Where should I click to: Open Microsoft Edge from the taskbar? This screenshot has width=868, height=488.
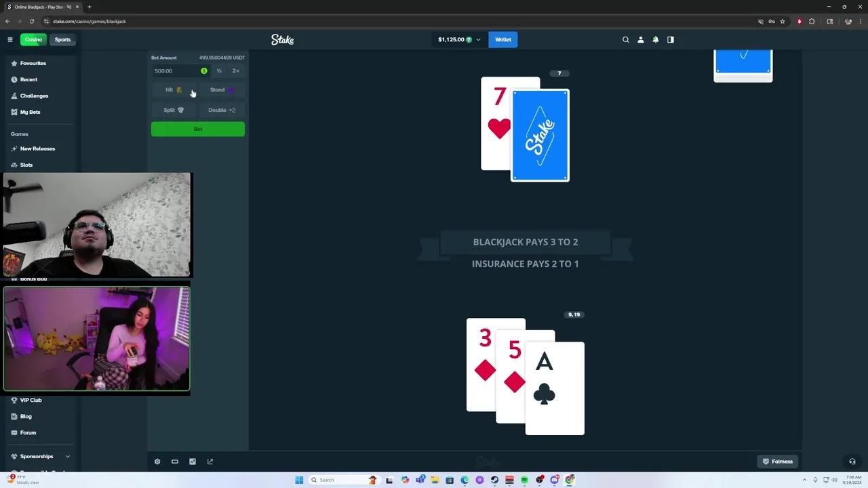click(465, 480)
